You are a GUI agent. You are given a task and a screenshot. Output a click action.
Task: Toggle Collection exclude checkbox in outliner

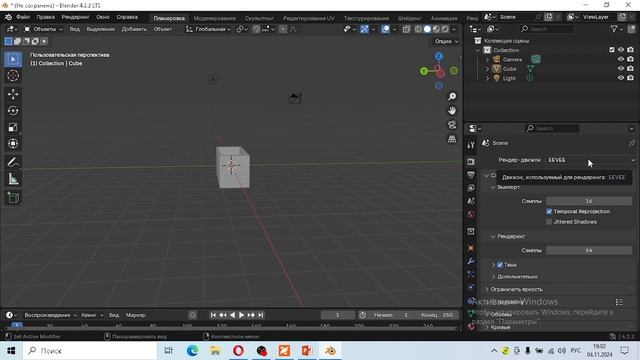[x=612, y=50]
